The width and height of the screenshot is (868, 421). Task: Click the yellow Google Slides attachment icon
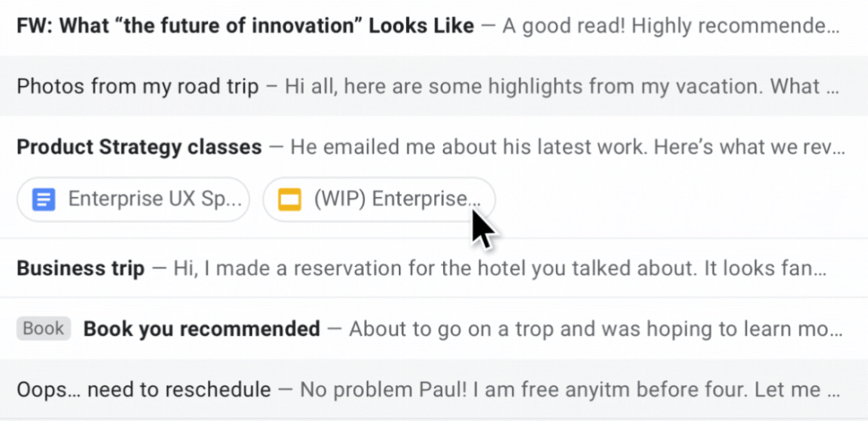click(x=290, y=199)
